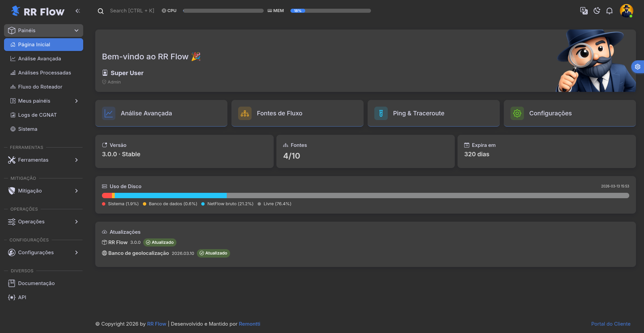The image size is (644, 333).
Task: Open the Fluxo do Roteador view
Action: 40,87
